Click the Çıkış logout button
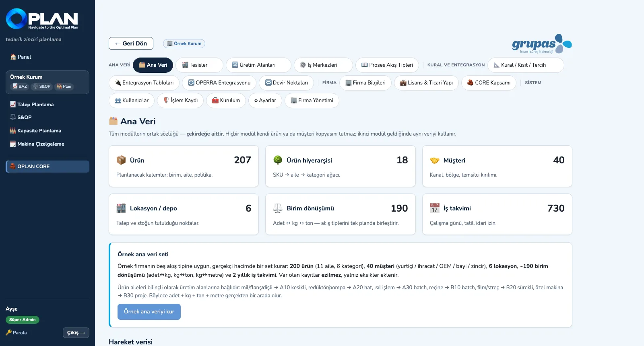 [x=76, y=333]
